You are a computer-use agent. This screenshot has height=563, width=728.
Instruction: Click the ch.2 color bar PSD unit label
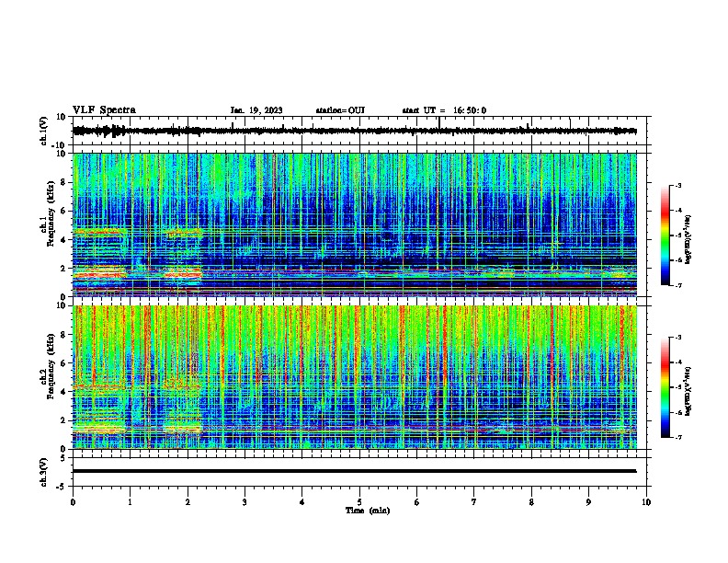pyautogui.click(x=688, y=391)
